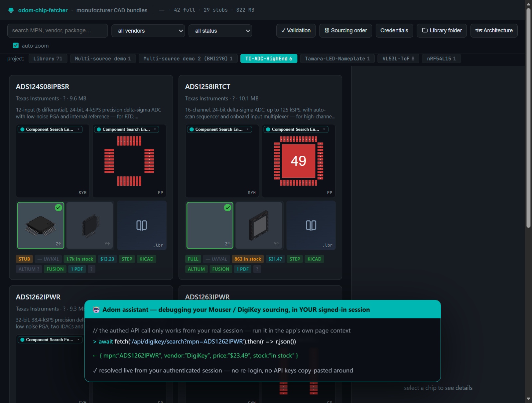532x403 pixels.
Task: Select the ADS124S08IPBSR card title
Action: click(x=43, y=87)
